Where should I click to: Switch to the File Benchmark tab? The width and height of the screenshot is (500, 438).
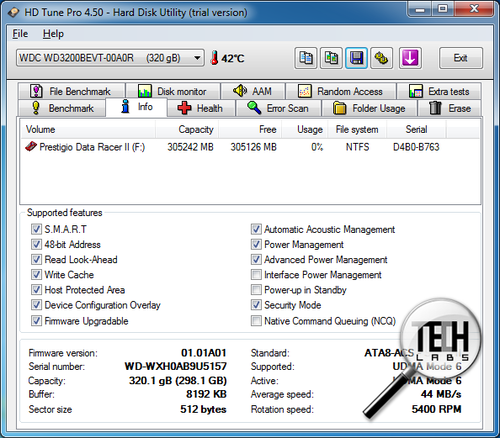click(72, 91)
